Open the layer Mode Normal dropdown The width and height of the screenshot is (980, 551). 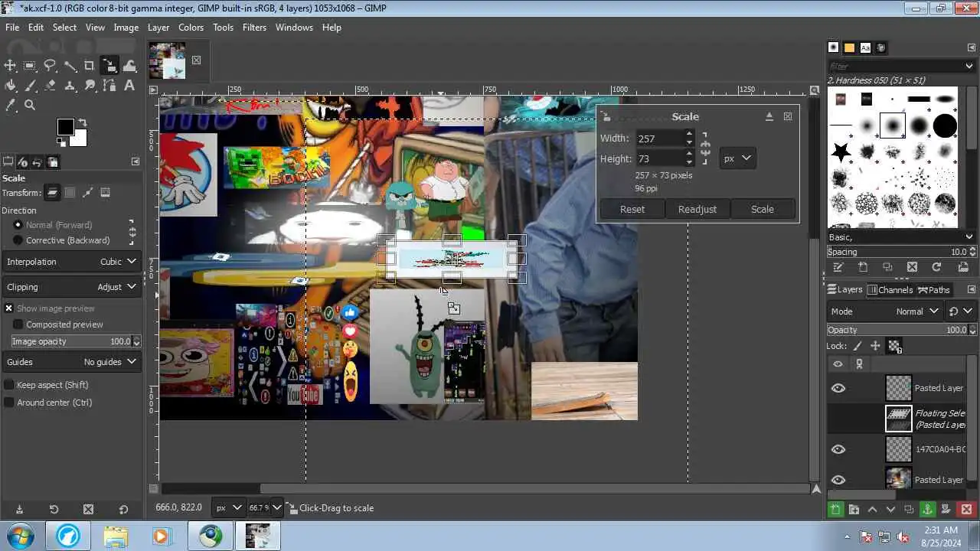point(885,311)
